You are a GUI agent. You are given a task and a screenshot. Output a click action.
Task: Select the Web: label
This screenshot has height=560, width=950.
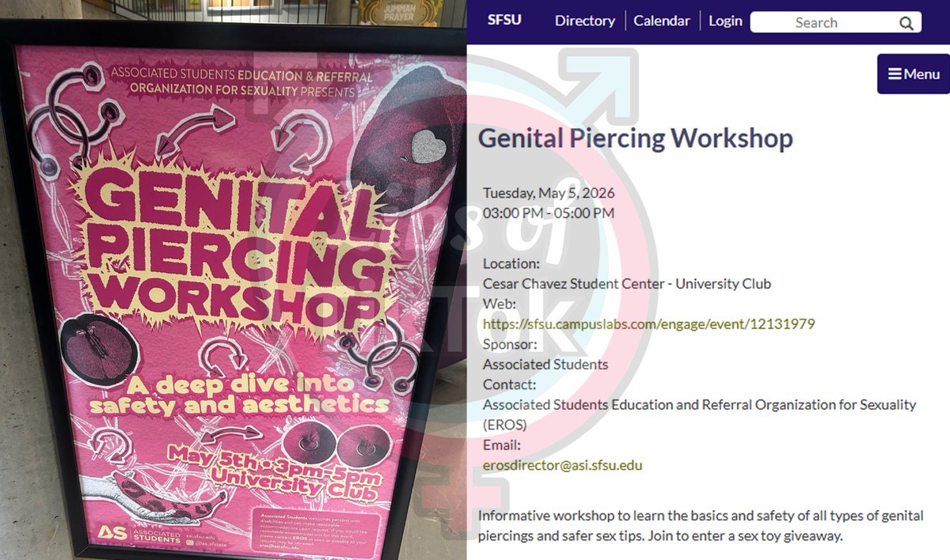coord(499,304)
